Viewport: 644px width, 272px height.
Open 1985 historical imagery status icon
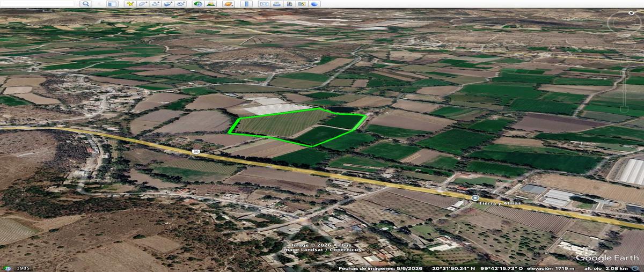coord(8,268)
